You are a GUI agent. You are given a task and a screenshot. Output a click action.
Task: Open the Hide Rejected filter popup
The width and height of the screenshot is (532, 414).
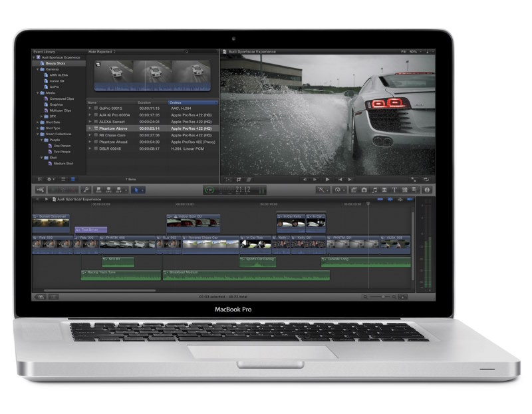(102, 52)
